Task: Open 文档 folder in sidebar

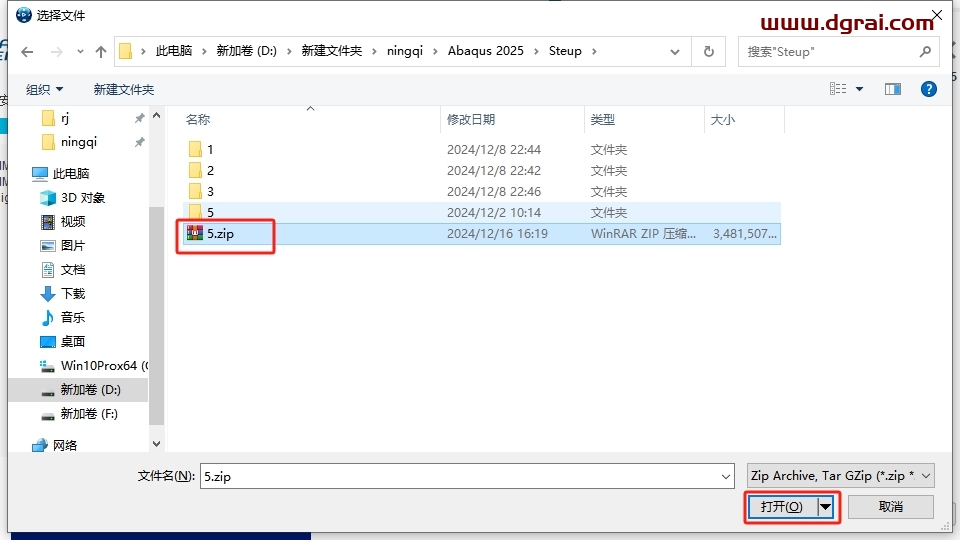Action: pyautogui.click(x=73, y=270)
